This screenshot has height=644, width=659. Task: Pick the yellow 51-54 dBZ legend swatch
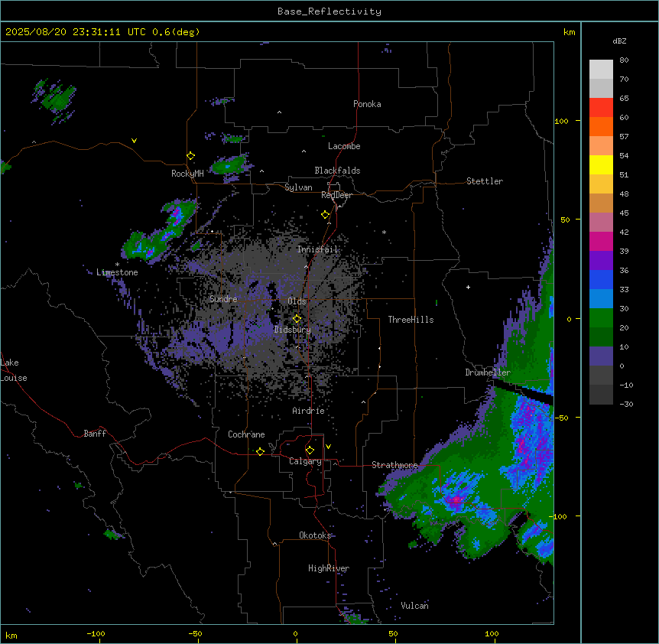[601, 164]
